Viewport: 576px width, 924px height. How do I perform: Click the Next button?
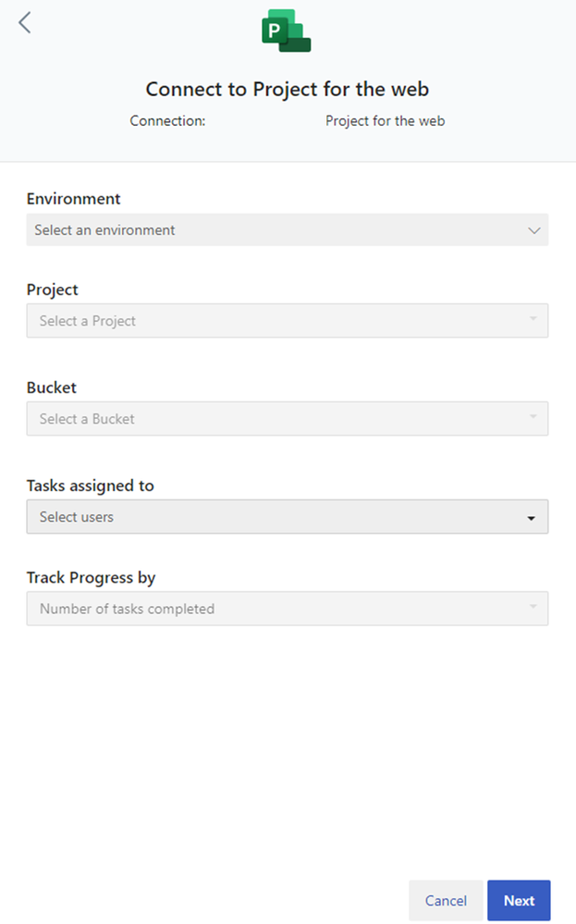point(519,901)
